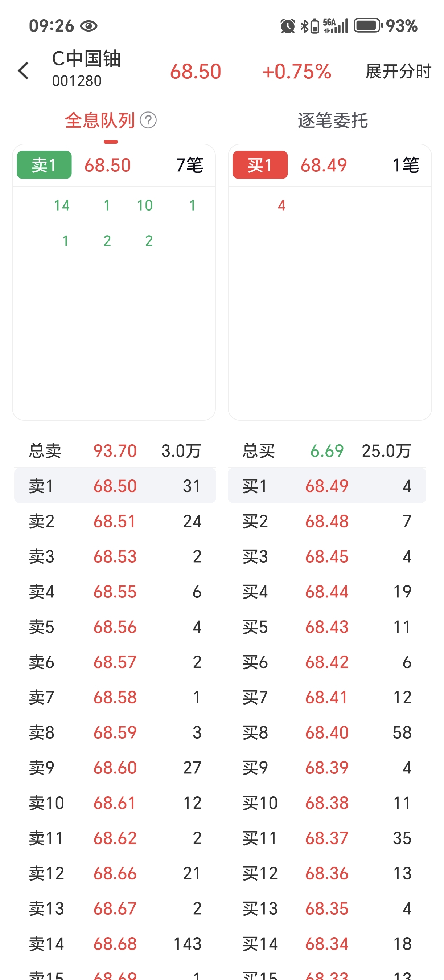Tap the back arrow icon
This screenshot has height=980, width=444.
click(23, 71)
